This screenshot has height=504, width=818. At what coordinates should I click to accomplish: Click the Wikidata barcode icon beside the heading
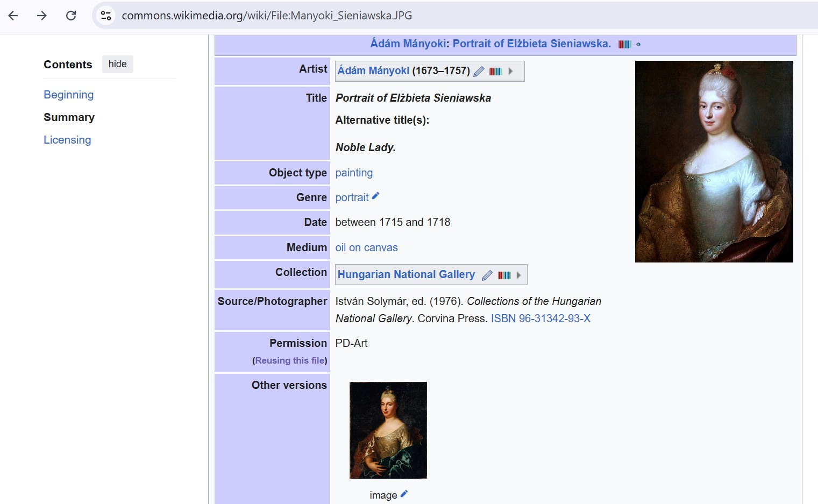click(x=624, y=44)
